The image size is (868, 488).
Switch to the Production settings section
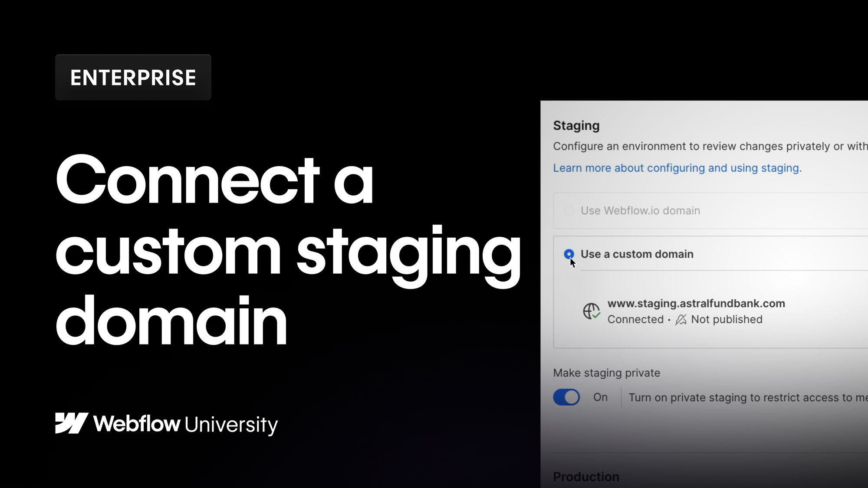coord(586,476)
